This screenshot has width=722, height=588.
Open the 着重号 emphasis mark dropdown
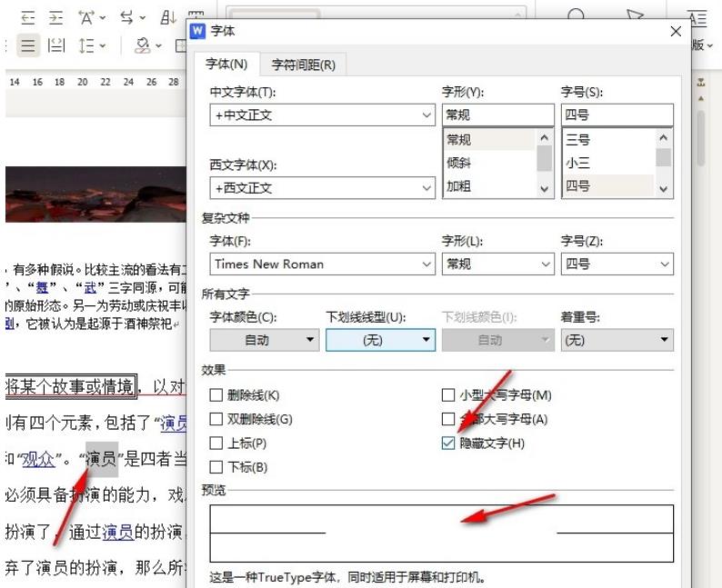(617, 340)
